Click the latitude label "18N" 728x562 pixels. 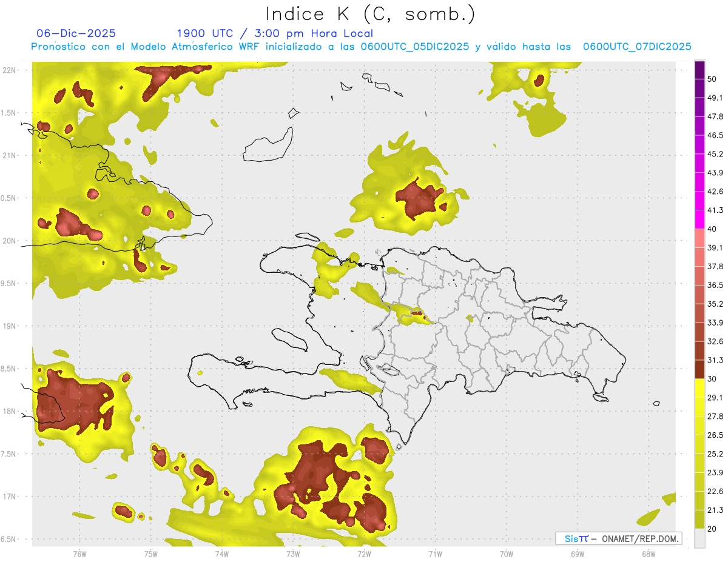pyautogui.click(x=9, y=412)
